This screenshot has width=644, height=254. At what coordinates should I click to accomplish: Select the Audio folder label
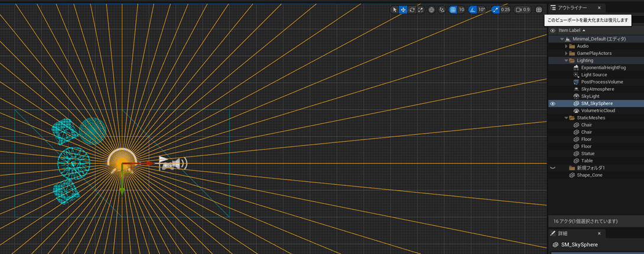pos(583,46)
